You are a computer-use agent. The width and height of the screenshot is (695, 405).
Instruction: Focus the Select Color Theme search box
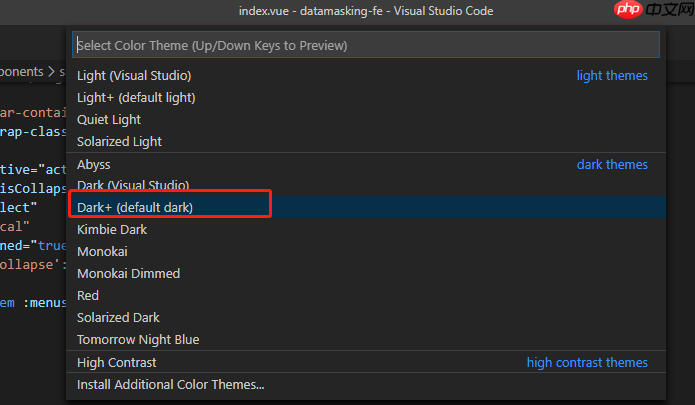366,45
